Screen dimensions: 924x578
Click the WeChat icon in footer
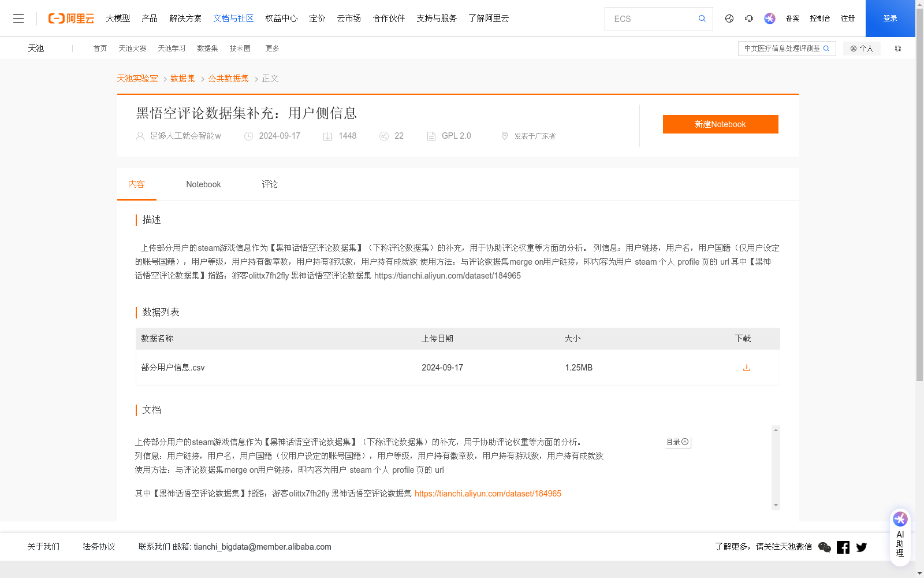click(x=825, y=547)
